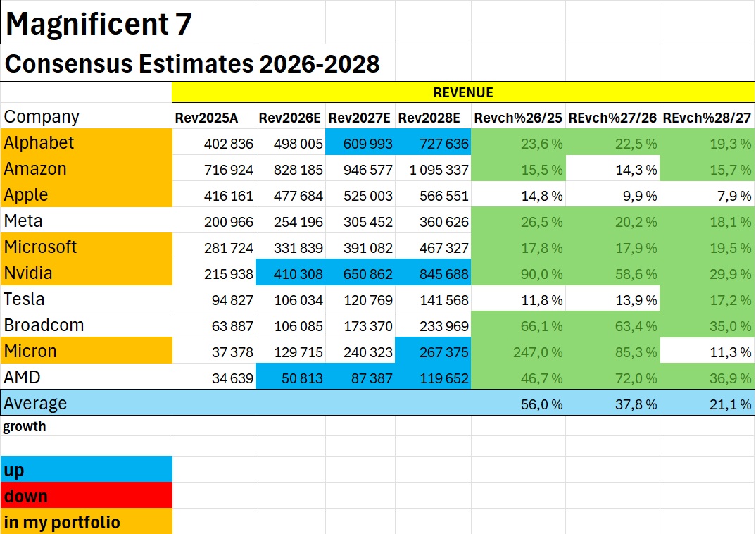Click Meta's 2025 revenue 200 966
Image resolution: width=756 pixels, height=534 pixels.
213,221
